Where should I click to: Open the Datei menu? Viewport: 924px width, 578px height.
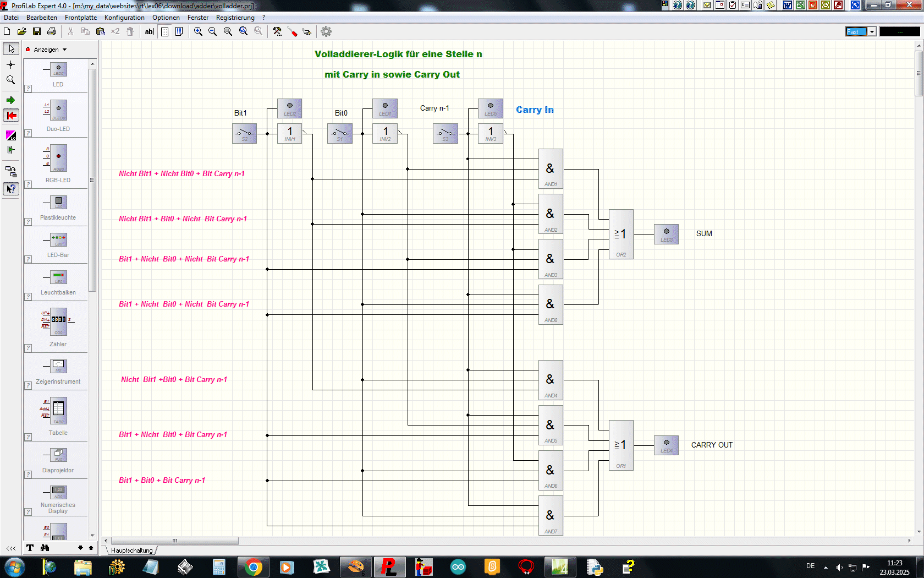[x=11, y=18]
